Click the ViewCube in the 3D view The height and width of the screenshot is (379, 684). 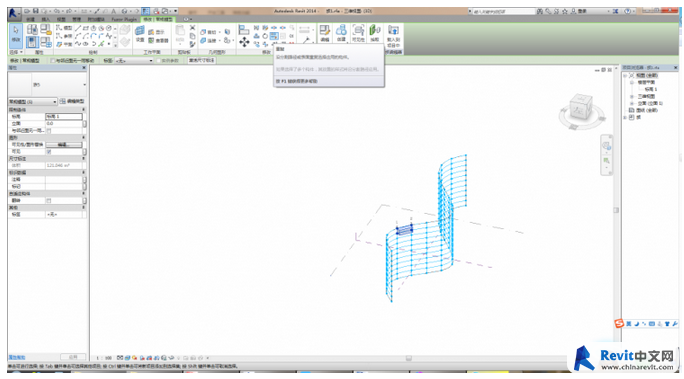[581, 108]
